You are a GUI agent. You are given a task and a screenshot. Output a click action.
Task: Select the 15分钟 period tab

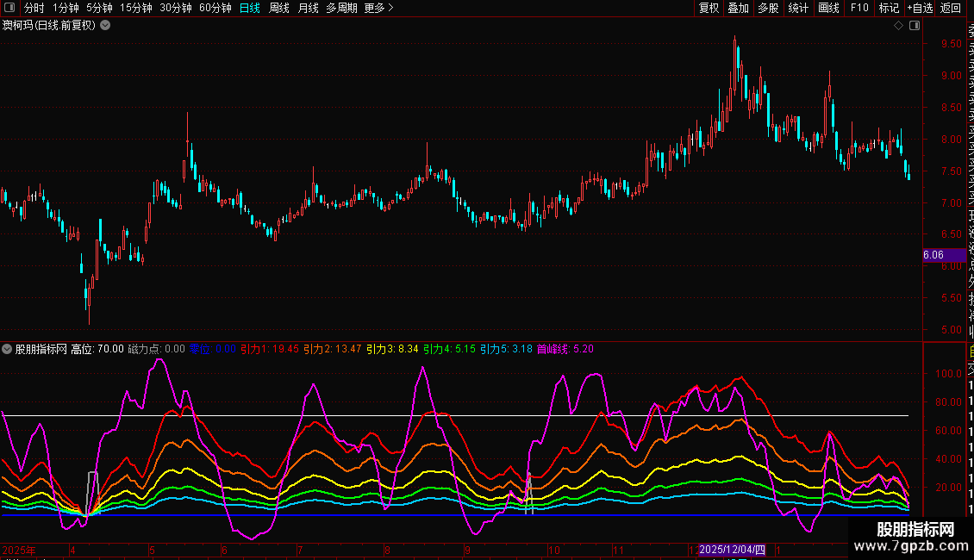[x=136, y=8]
